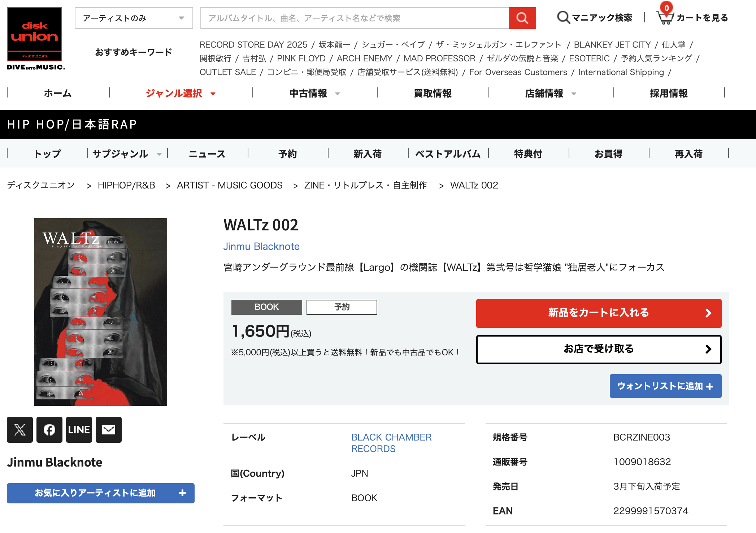Screen dimensions: 756x533
Task: Open 坂本龍一 keyword link
Action: tap(334, 44)
